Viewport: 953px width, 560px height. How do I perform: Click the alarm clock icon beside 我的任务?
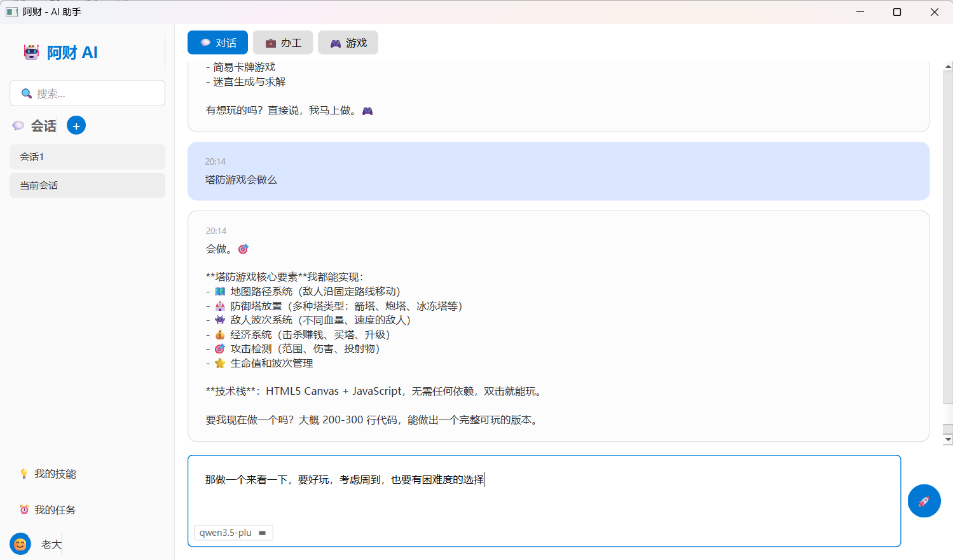(x=24, y=509)
